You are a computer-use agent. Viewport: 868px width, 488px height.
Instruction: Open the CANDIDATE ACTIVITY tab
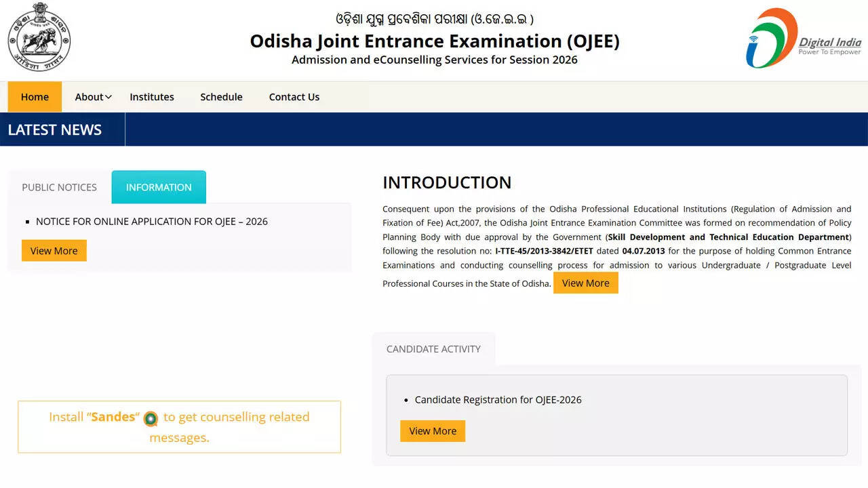[x=433, y=348]
